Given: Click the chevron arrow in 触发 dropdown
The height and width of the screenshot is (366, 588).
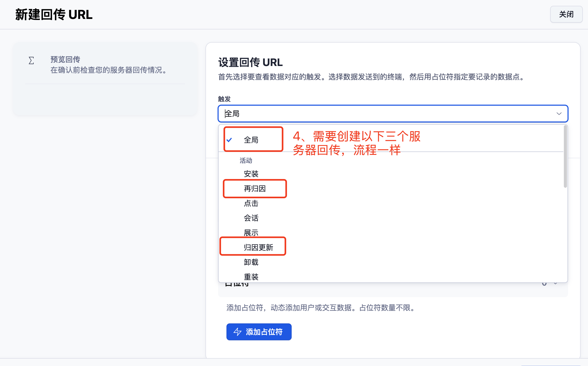Looking at the screenshot, I should 559,114.
